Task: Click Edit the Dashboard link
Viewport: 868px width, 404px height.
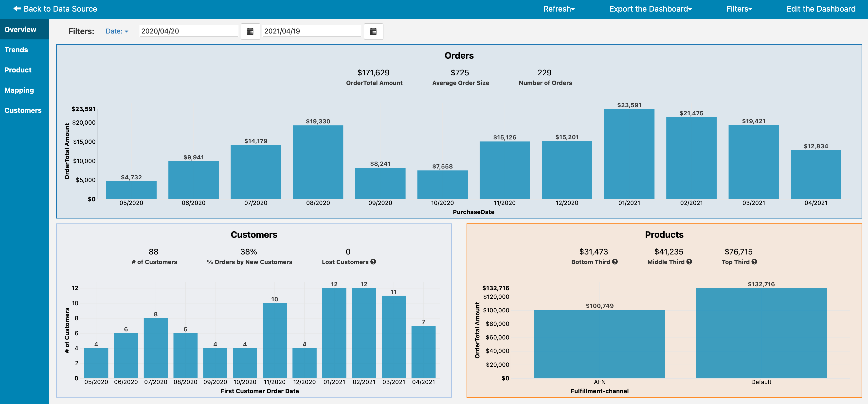Action: click(821, 9)
